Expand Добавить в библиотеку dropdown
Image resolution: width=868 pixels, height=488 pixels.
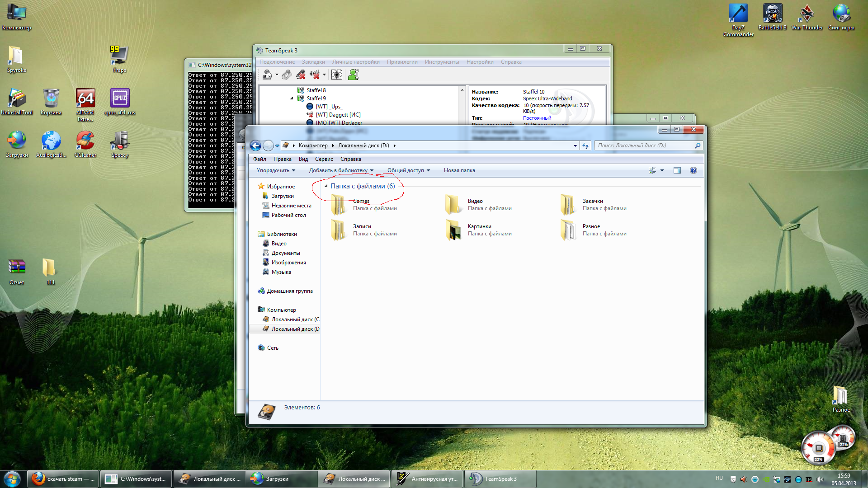click(x=341, y=170)
